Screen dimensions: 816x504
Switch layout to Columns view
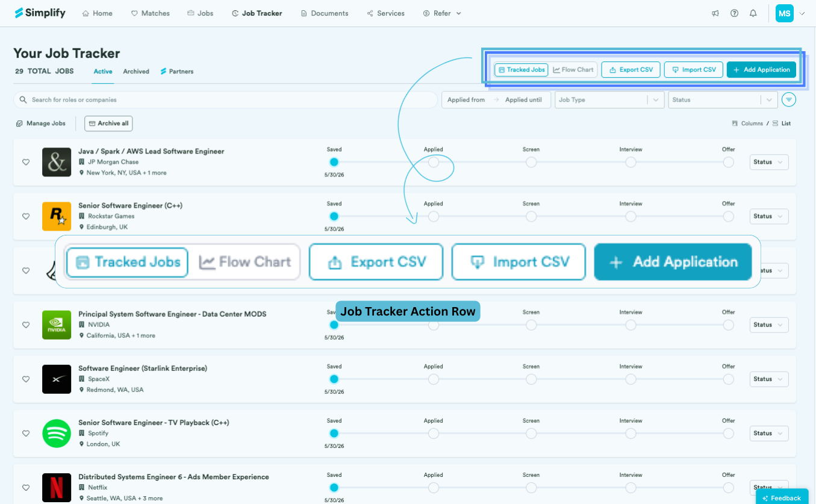click(x=747, y=123)
